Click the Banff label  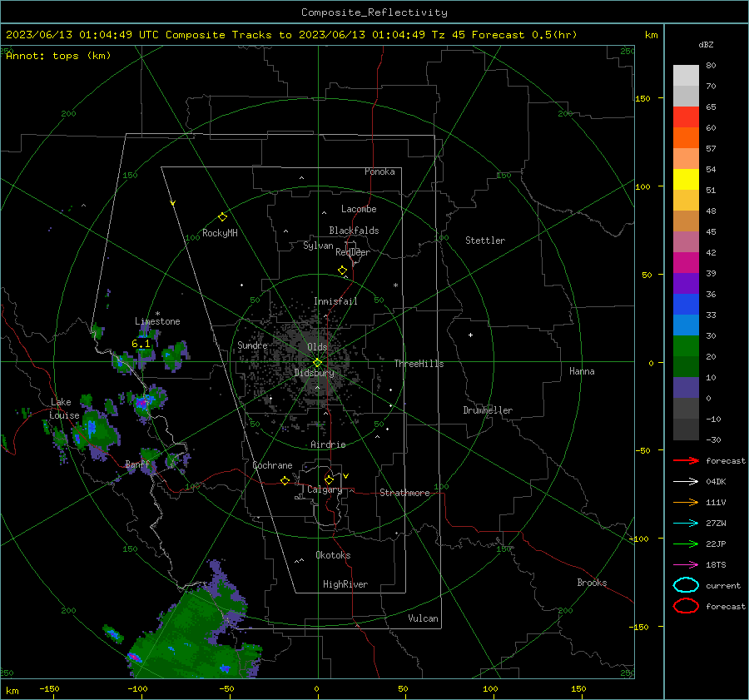137,464
